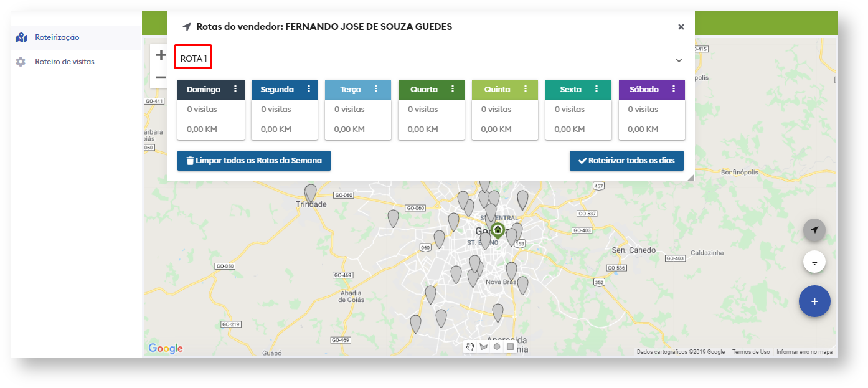This screenshot has height=388, width=868.
Task: Open Sexta card options menu
Action: click(x=597, y=89)
